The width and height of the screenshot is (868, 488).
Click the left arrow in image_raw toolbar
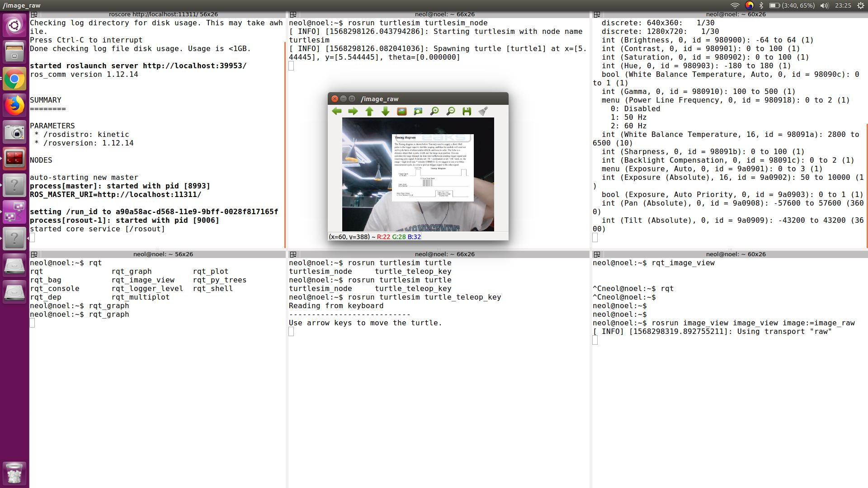(336, 111)
